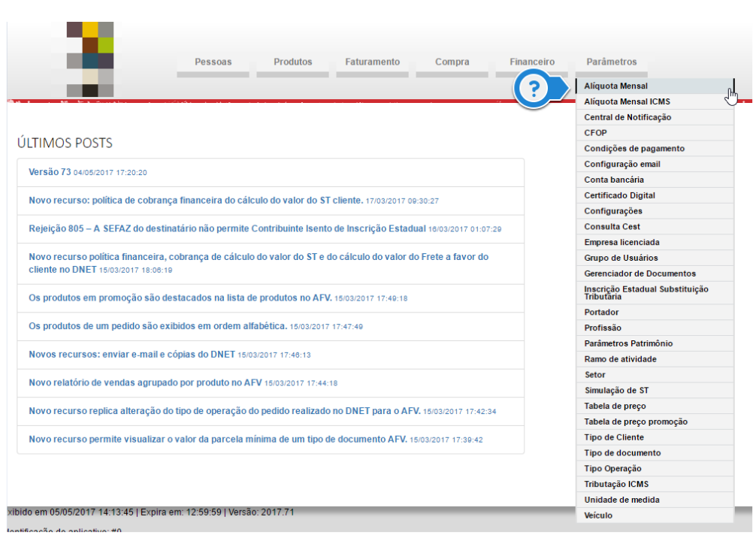Open post about novo relatório de vendas

tap(145, 382)
